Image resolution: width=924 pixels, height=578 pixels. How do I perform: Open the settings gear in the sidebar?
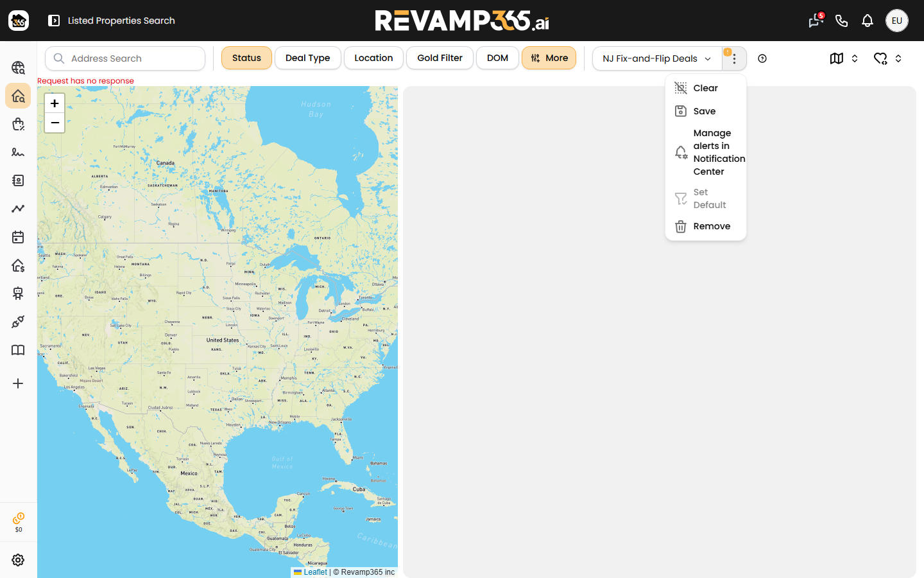(x=18, y=560)
